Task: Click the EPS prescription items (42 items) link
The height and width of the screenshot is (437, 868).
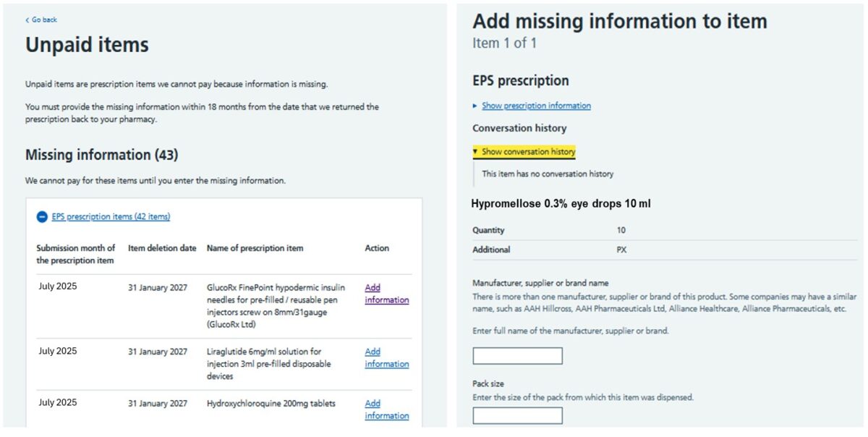Action: click(x=111, y=216)
